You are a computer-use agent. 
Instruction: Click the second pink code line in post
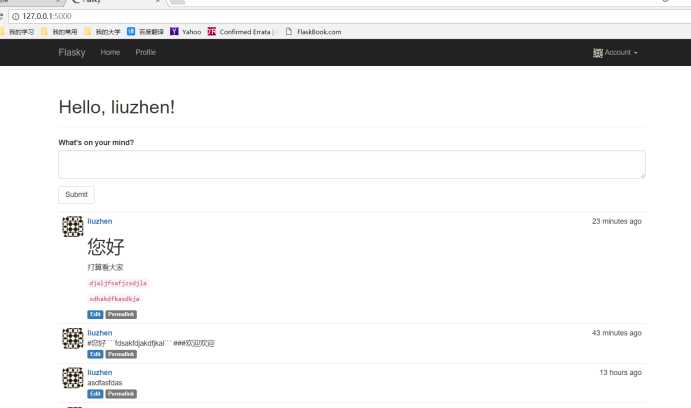[114, 299]
